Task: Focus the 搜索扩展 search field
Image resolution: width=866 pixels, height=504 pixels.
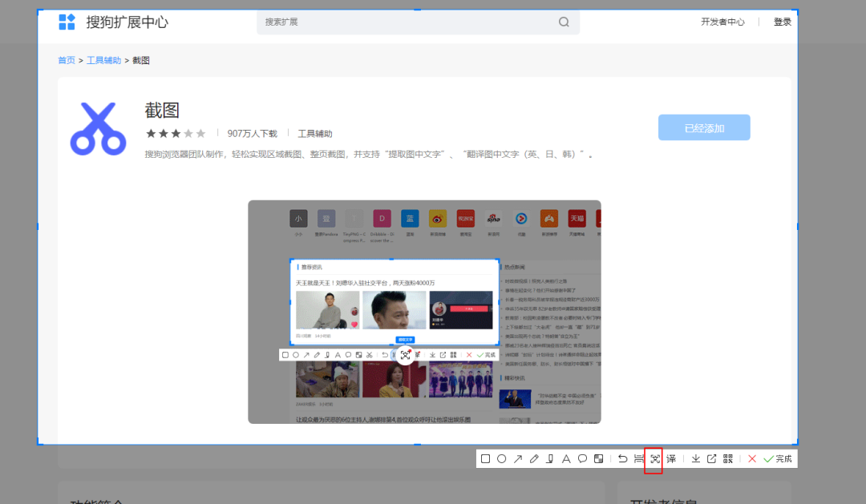Action: (x=418, y=22)
